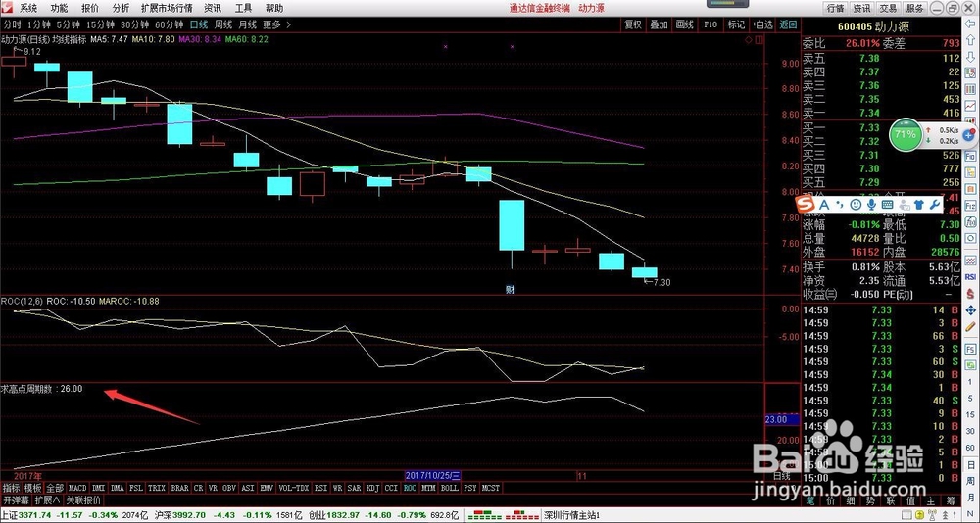Expand the 更多 periods dropdown

click(x=276, y=25)
